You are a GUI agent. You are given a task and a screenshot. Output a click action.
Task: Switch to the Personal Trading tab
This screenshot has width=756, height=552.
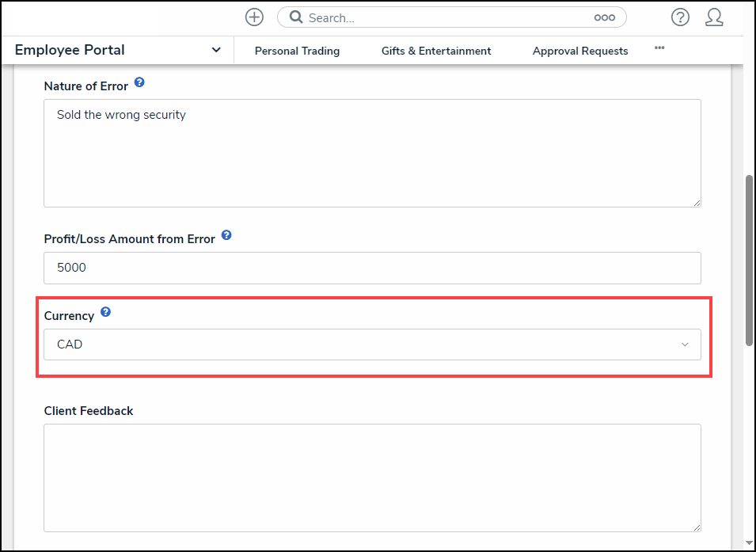[297, 51]
